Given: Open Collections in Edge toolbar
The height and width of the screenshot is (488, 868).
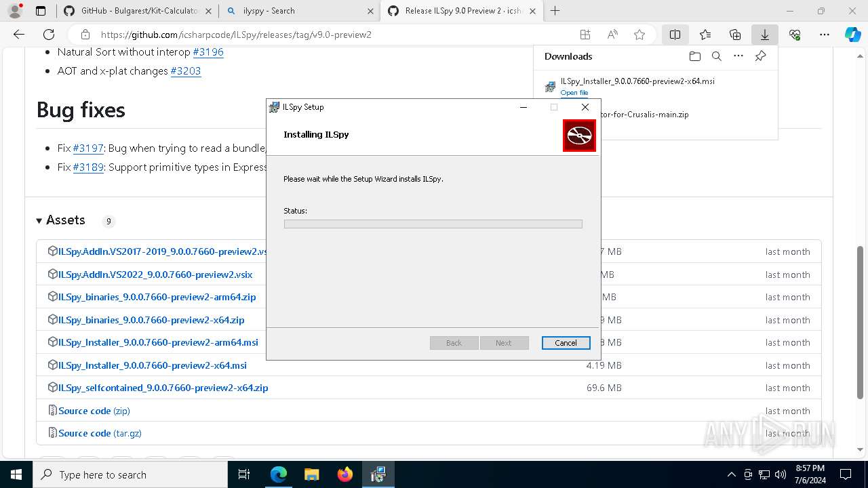Looking at the screenshot, I should click(x=735, y=35).
